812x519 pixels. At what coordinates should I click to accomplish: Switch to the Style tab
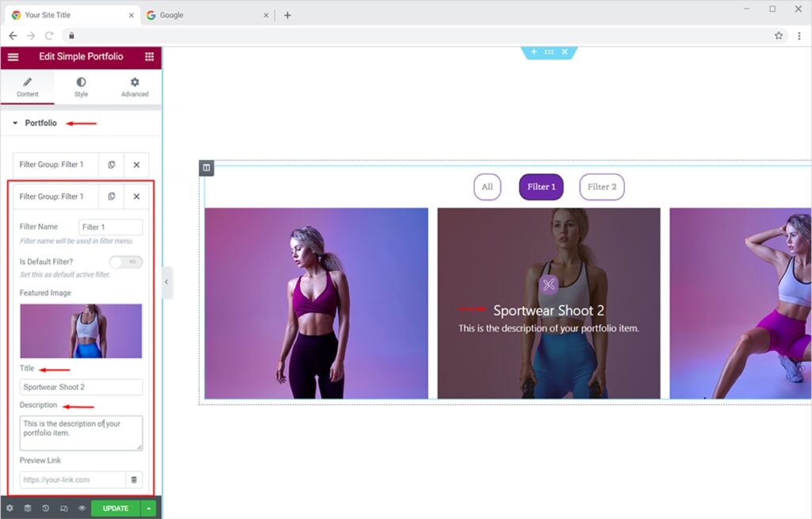coord(81,86)
